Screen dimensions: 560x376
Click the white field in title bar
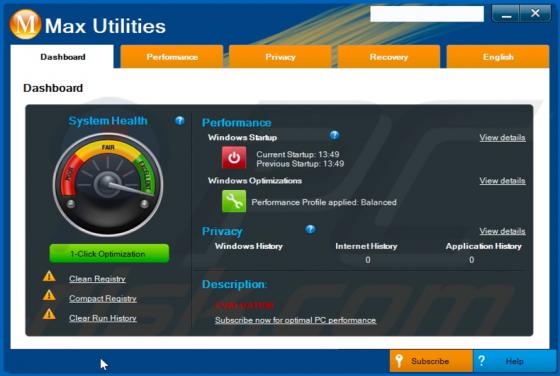427,14
